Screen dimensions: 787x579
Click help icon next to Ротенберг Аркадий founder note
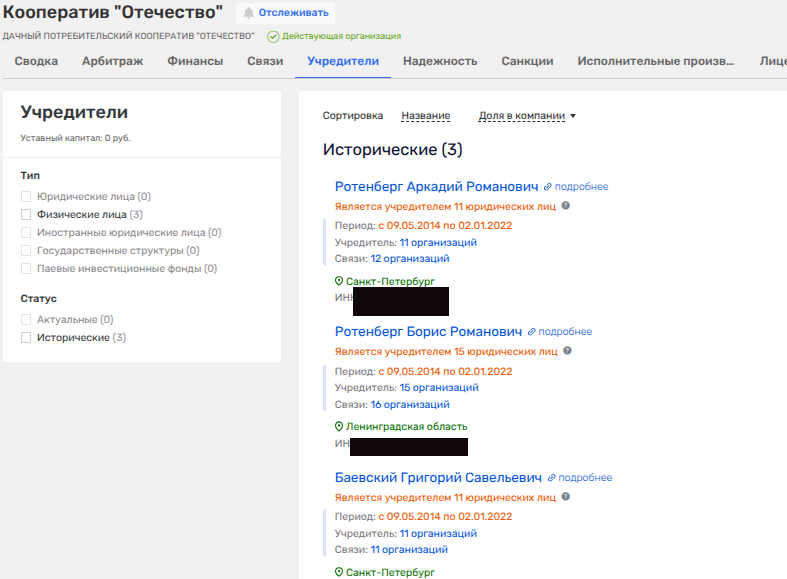click(566, 205)
